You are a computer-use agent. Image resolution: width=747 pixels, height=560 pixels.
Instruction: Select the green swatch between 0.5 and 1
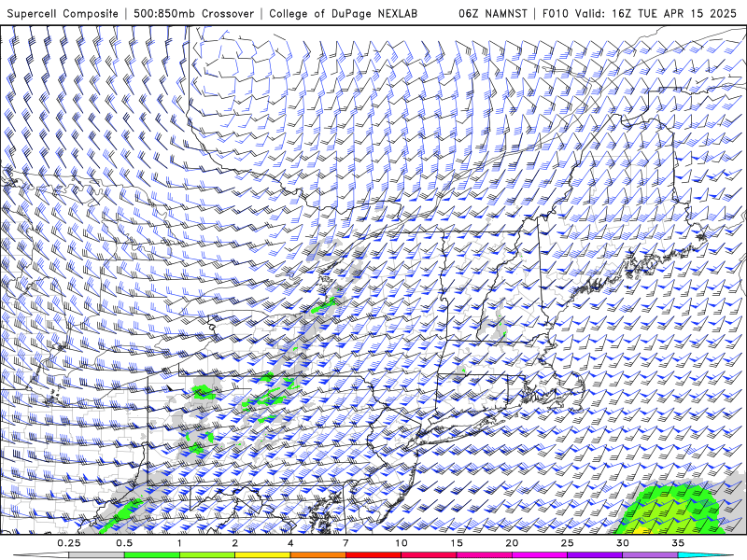pos(151,555)
